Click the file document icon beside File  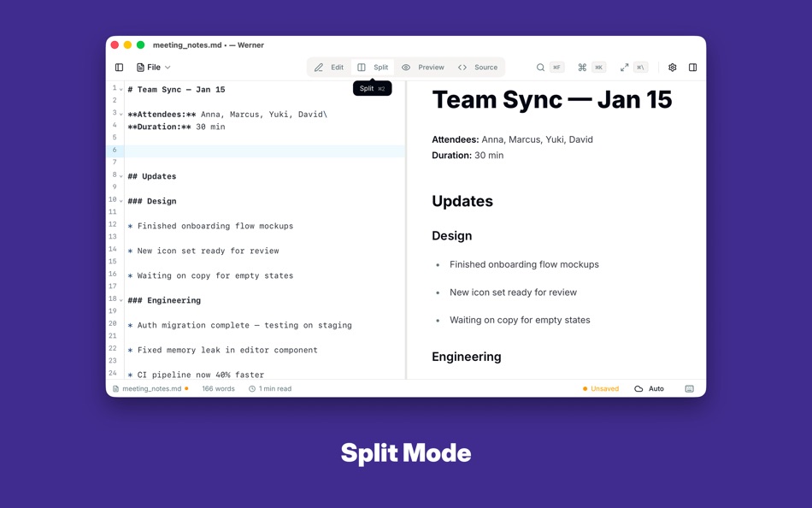click(x=140, y=68)
